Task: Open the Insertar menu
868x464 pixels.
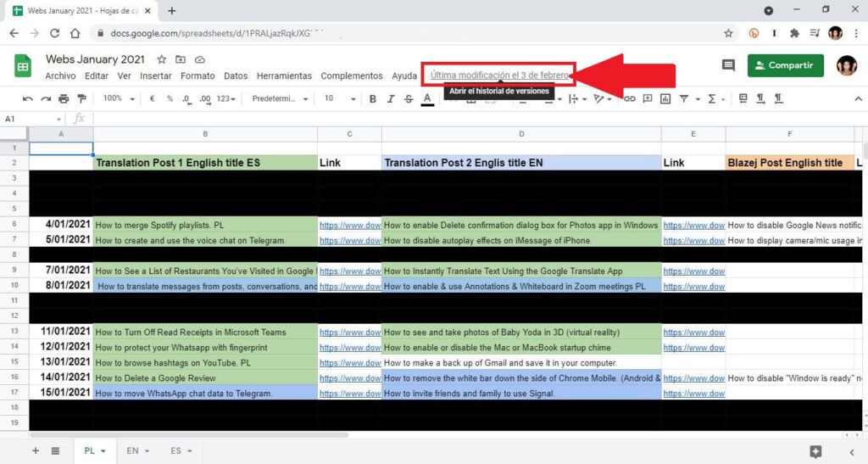Action: point(156,75)
